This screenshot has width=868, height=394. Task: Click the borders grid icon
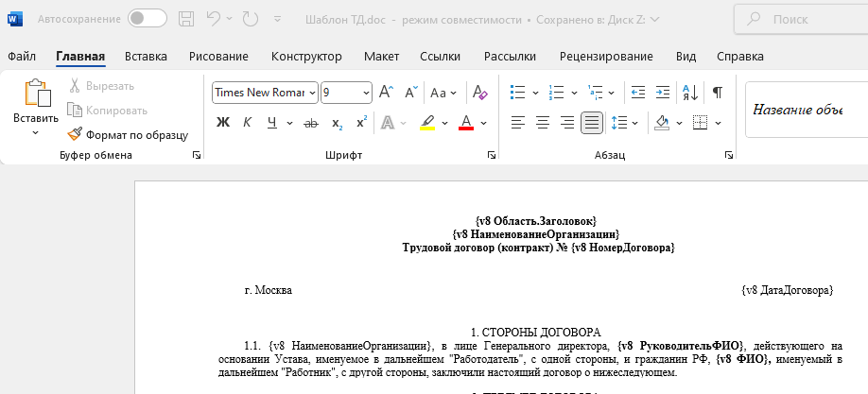click(x=701, y=123)
